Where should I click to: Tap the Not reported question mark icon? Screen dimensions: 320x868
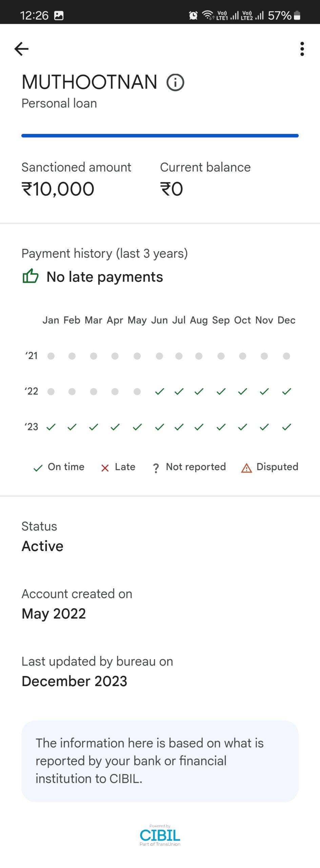pyautogui.click(x=156, y=468)
